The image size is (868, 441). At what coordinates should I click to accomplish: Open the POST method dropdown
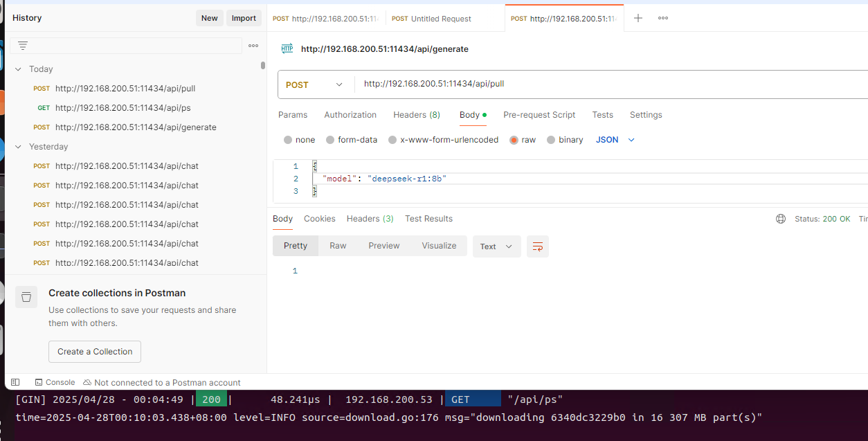(315, 84)
